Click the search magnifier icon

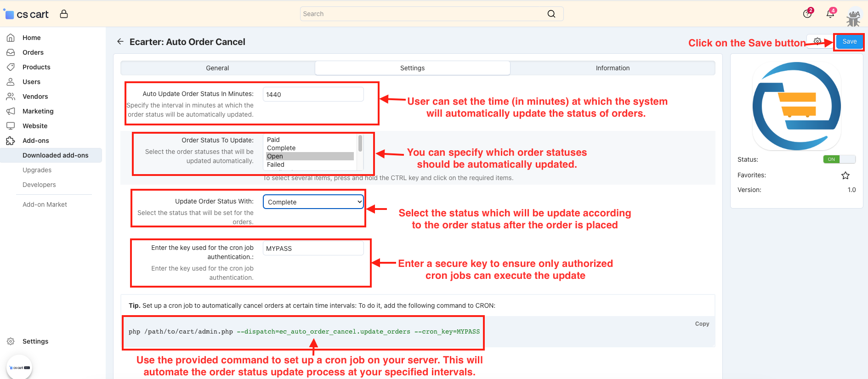(x=551, y=14)
